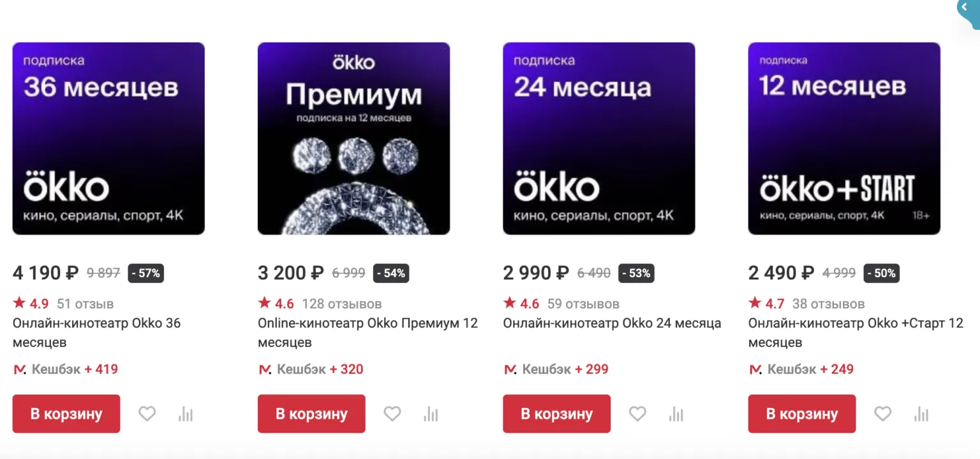The height and width of the screenshot is (459, 980).
Task: Compare the Okko 24 месяца subscription
Action: pyautogui.click(x=676, y=414)
